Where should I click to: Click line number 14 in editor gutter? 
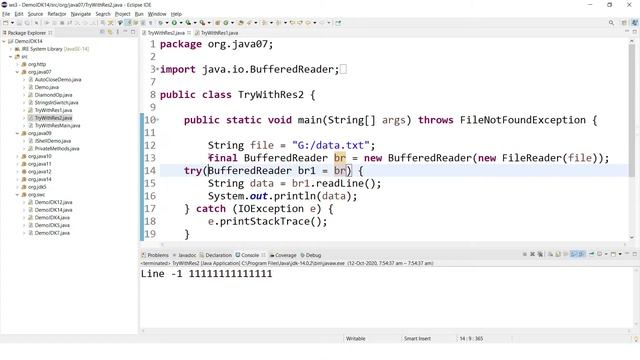click(150, 171)
